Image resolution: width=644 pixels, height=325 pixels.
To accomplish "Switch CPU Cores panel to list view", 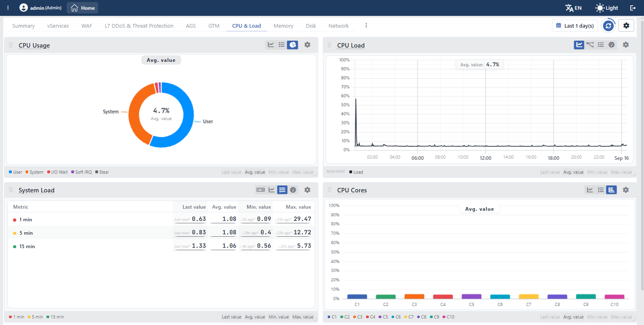I will click(601, 190).
